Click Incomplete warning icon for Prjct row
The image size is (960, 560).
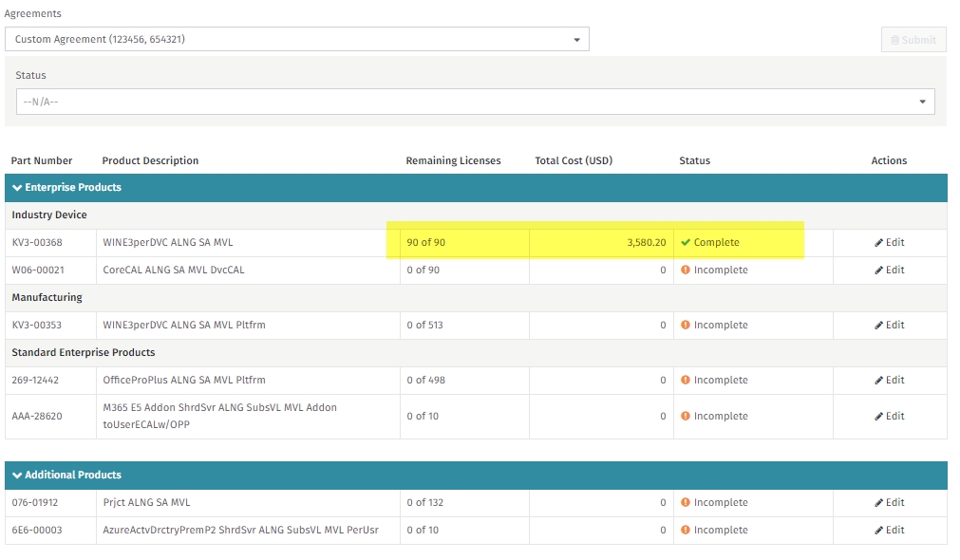coord(685,502)
